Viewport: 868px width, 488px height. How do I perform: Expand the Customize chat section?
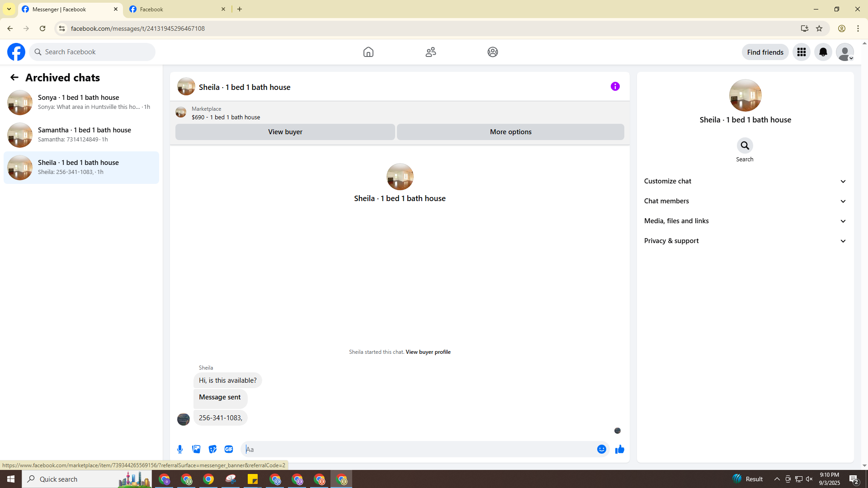[745, 181]
